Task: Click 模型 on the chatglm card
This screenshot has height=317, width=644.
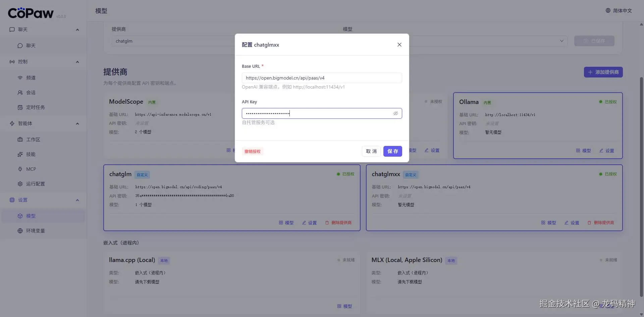Action: 286,223
